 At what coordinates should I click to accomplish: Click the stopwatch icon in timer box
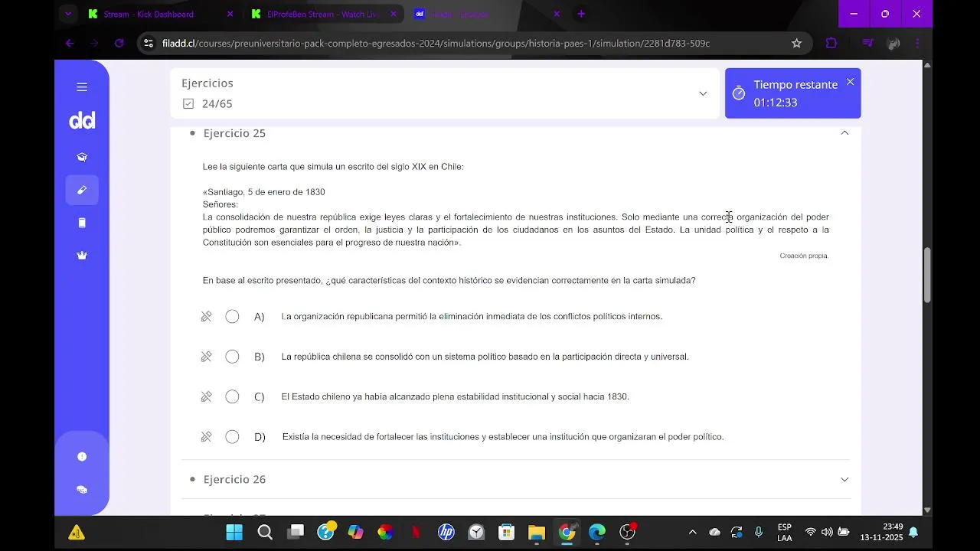pyautogui.click(x=739, y=93)
